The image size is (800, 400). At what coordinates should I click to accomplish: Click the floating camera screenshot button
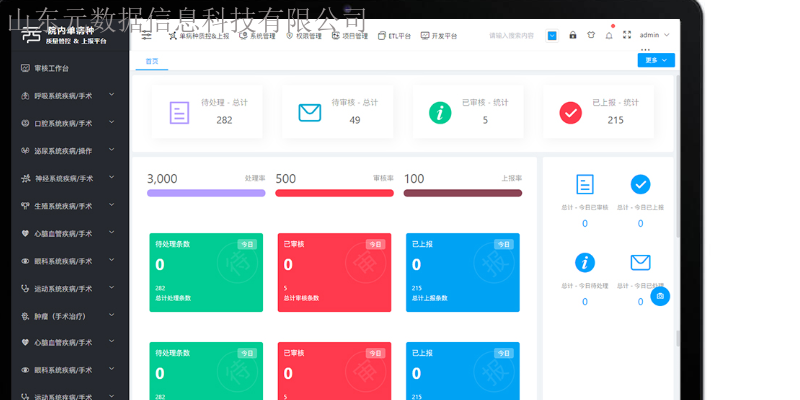(x=660, y=296)
